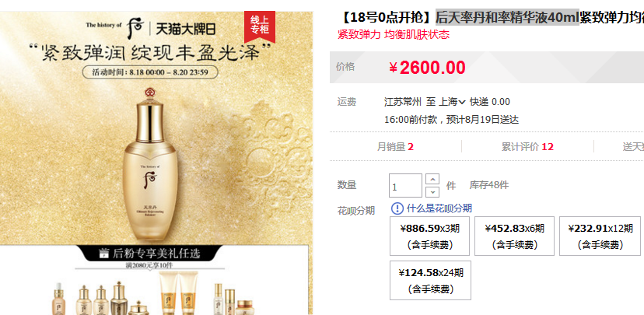The height and width of the screenshot is (315, 644).
Task: Select the ¥232.91x12期 installment option
Action: [x=600, y=236]
